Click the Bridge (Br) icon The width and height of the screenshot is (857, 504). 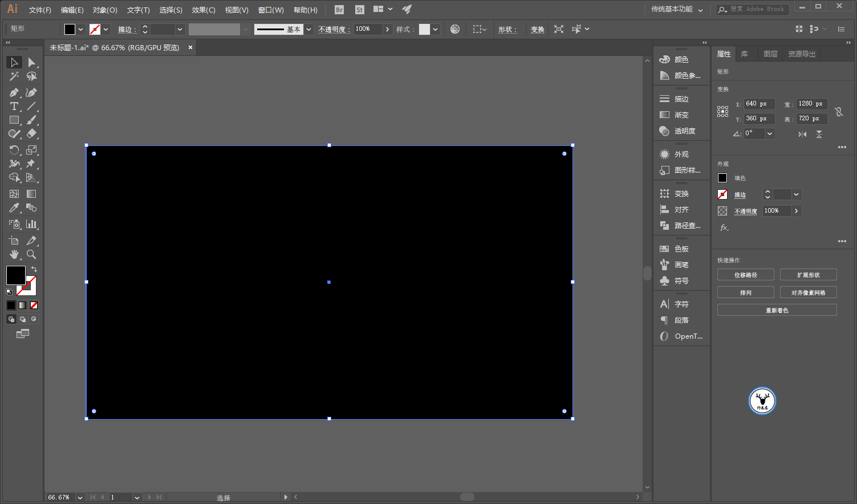coord(339,10)
